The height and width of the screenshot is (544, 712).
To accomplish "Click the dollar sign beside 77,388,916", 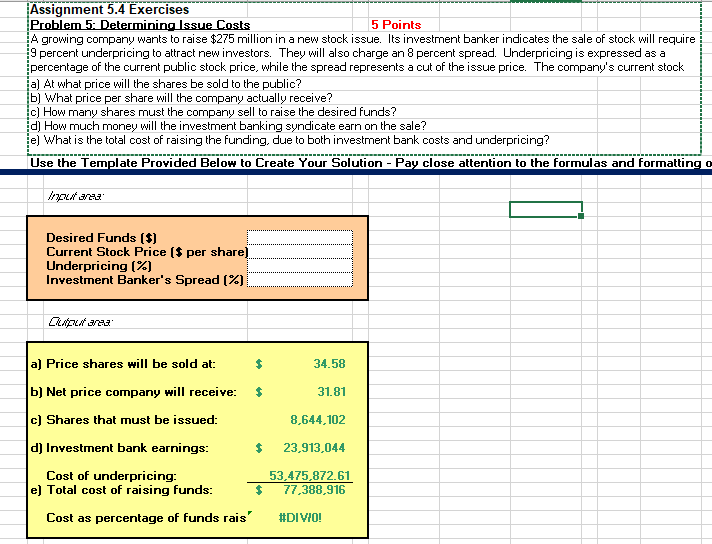I will click(259, 490).
